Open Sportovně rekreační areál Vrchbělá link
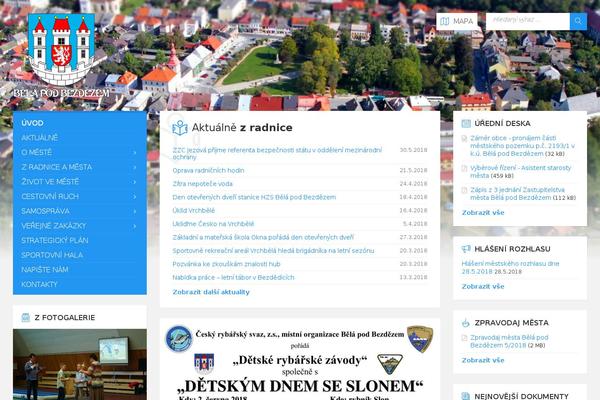The image size is (600, 400). (273, 251)
